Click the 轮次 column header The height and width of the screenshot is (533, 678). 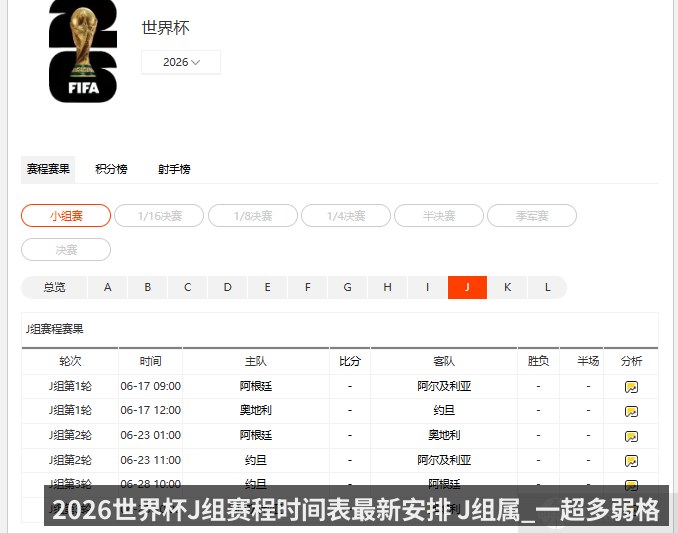pyautogui.click(x=70, y=361)
